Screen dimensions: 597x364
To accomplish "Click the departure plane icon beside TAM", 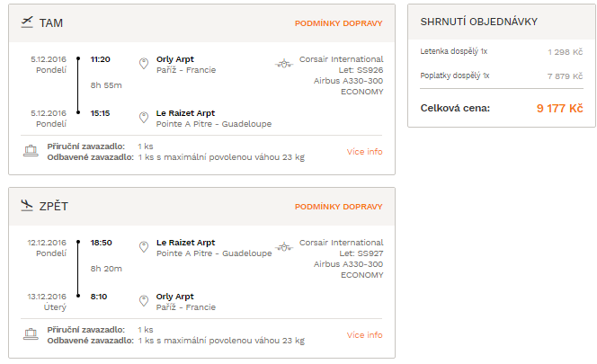I will (x=27, y=22).
